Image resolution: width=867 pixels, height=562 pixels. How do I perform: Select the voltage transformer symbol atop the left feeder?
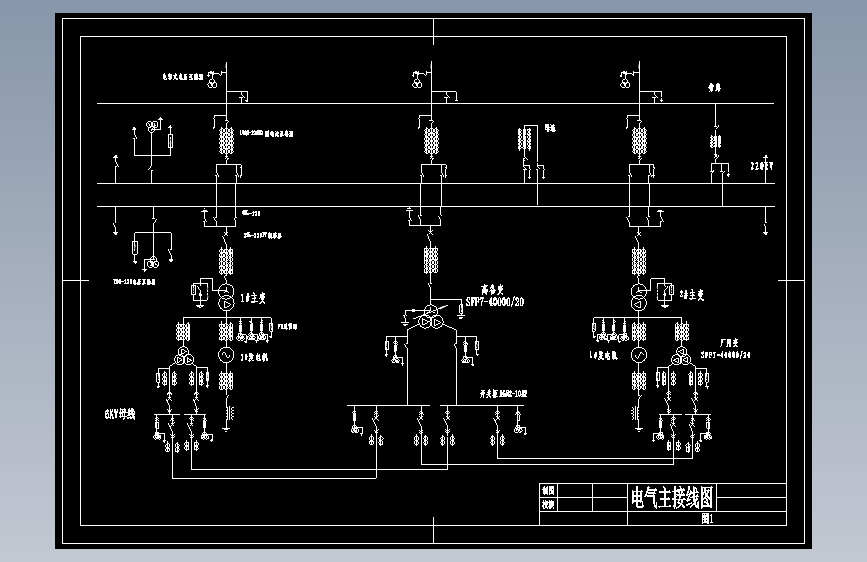212,82
